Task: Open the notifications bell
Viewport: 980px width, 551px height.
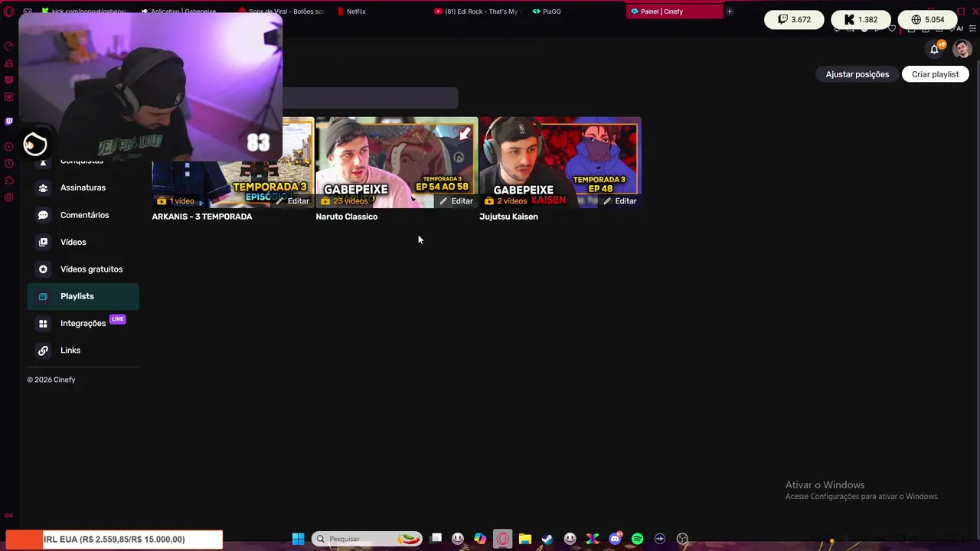Action: [935, 49]
